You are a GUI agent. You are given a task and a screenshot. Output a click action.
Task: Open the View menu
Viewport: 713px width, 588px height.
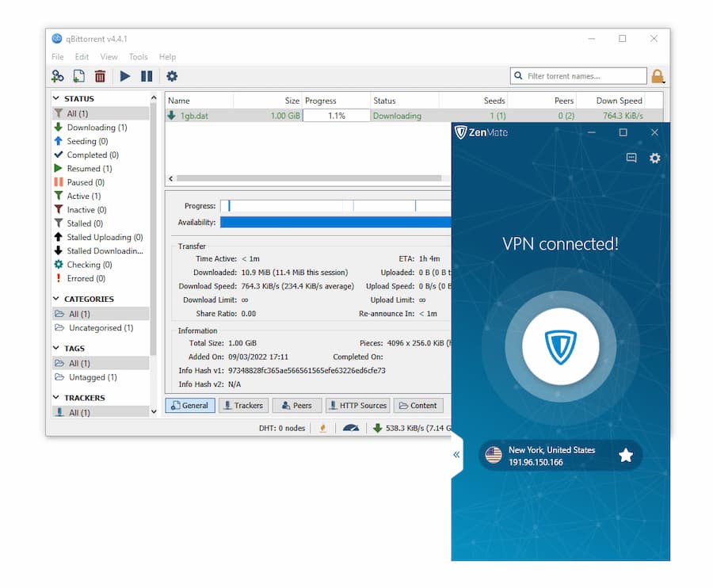(x=109, y=57)
